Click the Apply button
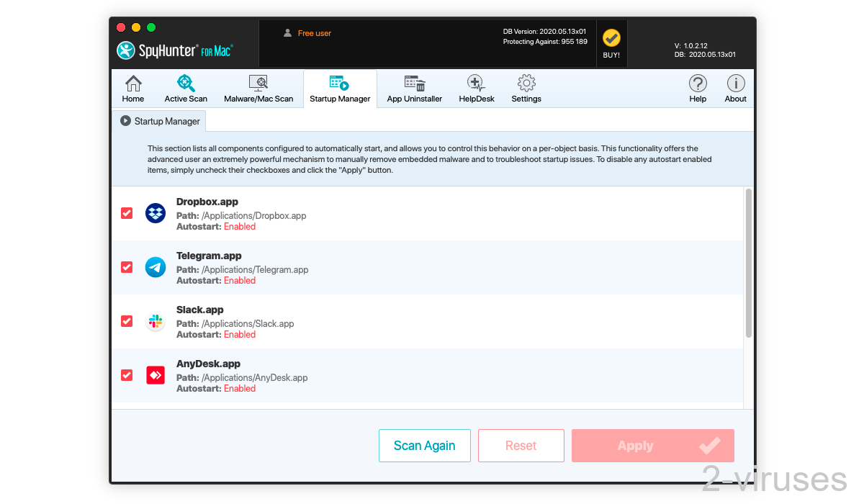The height and width of the screenshot is (504, 864). pyautogui.click(x=653, y=446)
